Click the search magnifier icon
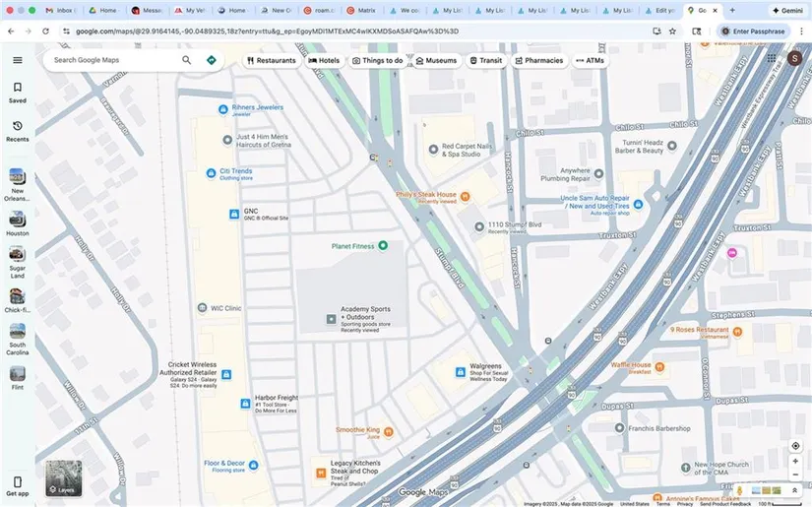Screen dimensions: 812x507 pos(187,60)
